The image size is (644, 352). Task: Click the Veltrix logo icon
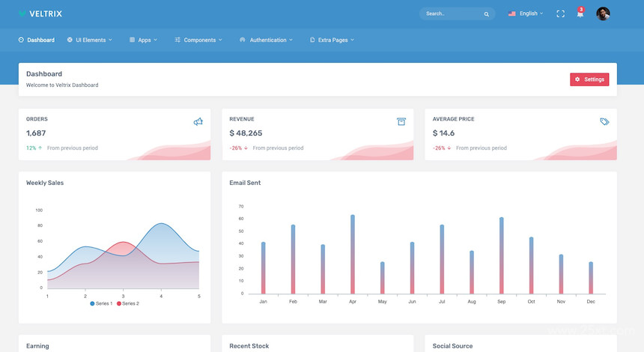pos(22,13)
